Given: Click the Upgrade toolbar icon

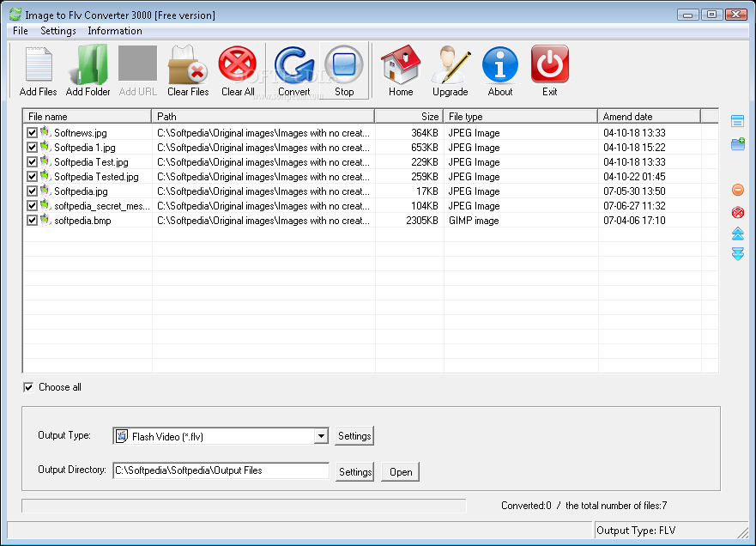Looking at the screenshot, I should [451, 64].
